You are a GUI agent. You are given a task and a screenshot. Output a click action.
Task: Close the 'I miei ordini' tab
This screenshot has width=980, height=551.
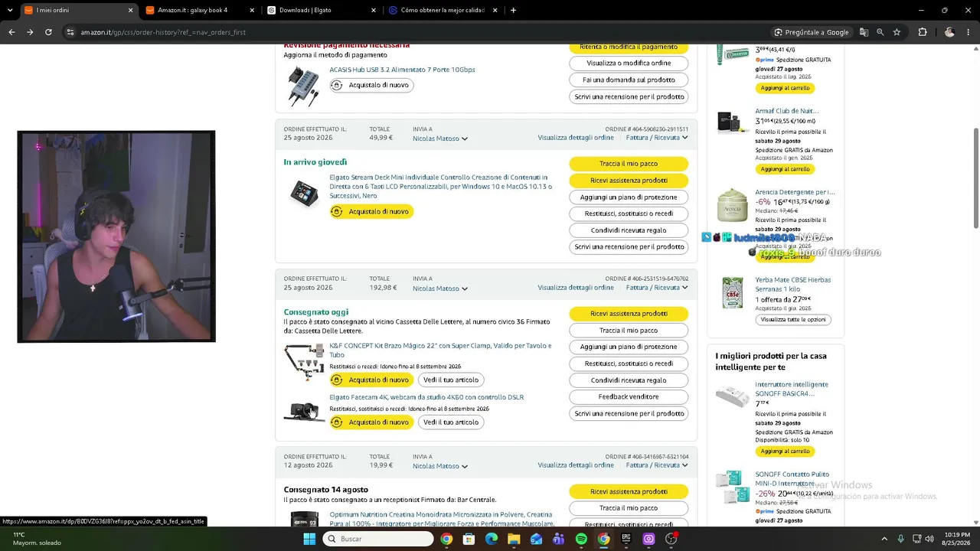pyautogui.click(x=130, y=10)
